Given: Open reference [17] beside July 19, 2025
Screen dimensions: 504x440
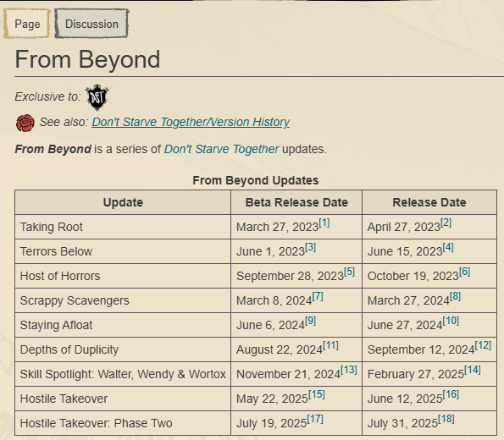Looking at the screenshot, I should click(315, 419).
